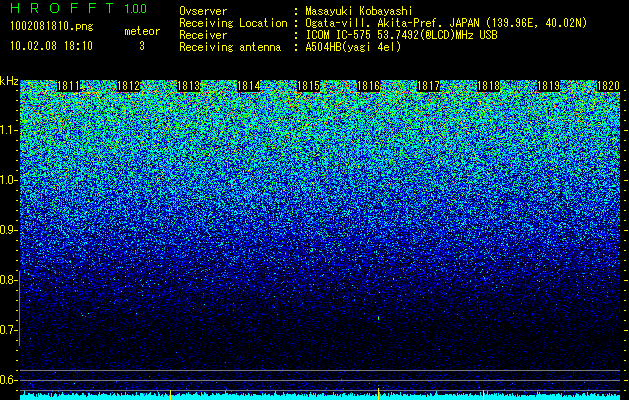This screenshot has height=400, width=629.
Task: Click the 0.9 frequency axis label
Action: (8, 230)
